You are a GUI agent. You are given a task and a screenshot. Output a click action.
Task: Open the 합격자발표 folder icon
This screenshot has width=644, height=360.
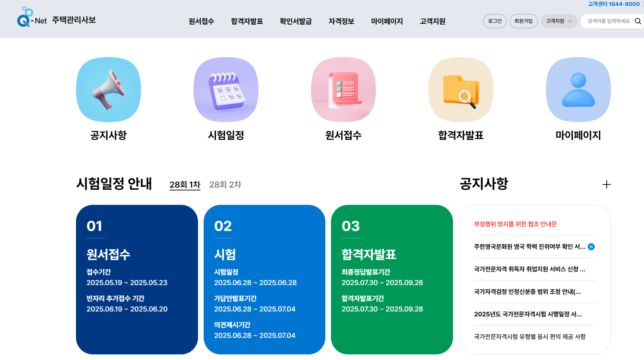461,89
